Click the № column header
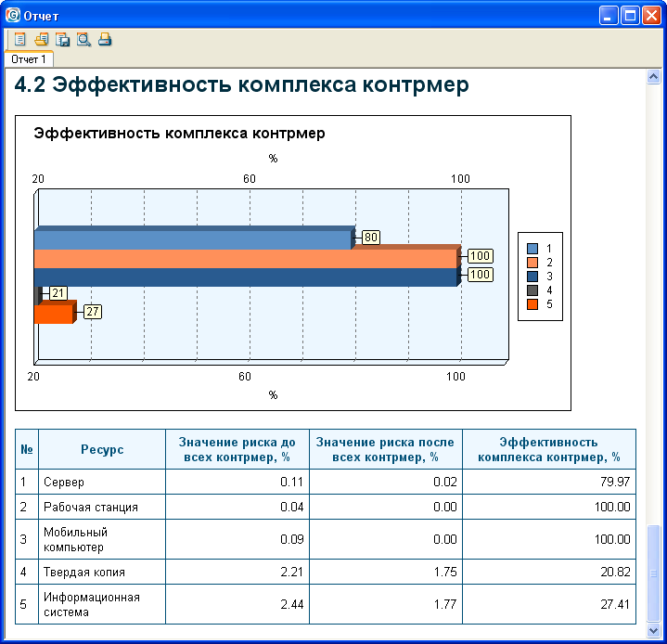667x644 pixels. [27, 449]
